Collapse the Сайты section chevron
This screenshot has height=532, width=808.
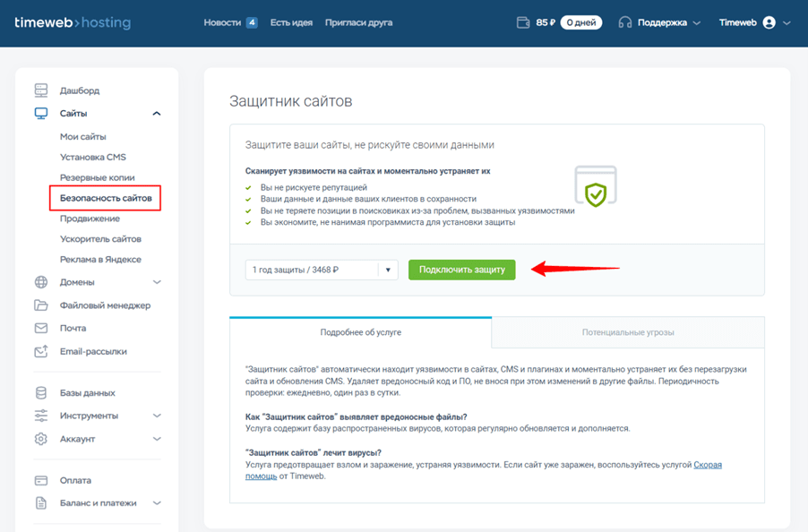tap(157, 114)
